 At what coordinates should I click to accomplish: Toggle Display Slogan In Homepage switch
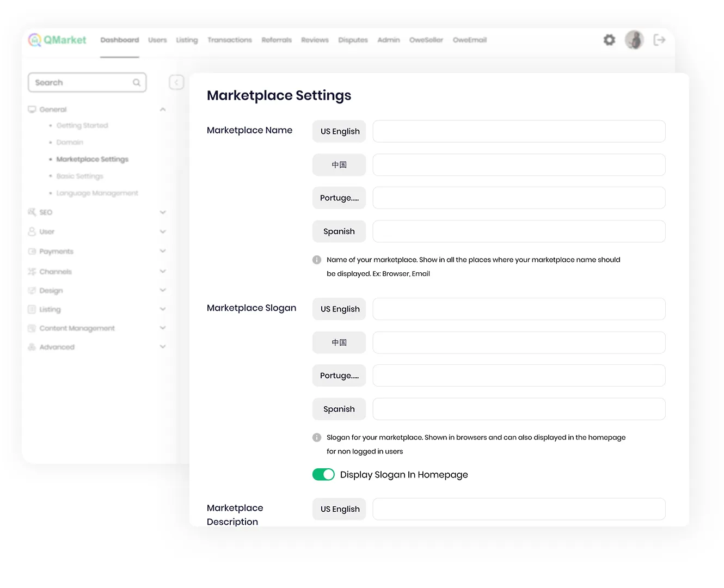click(323, 475)
